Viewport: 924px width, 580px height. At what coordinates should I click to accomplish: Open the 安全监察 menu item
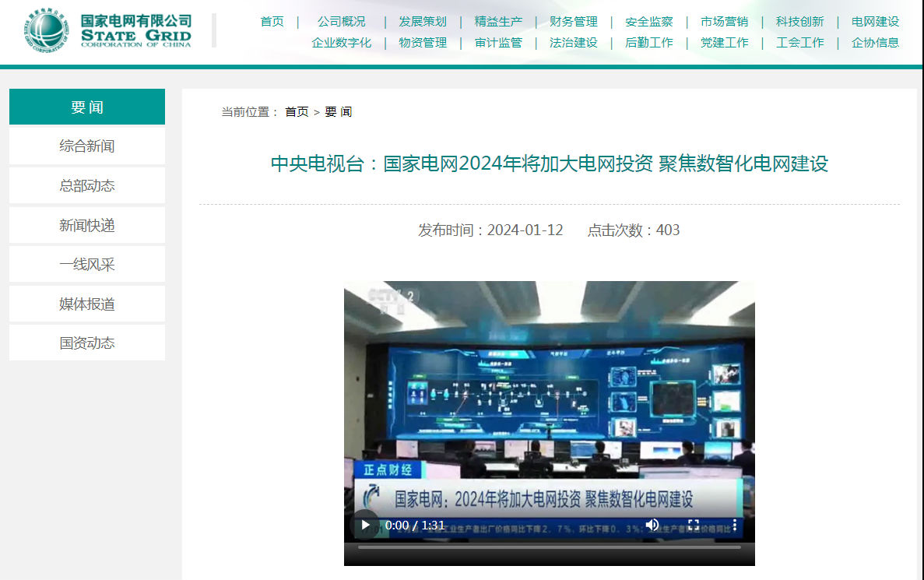(x=648, y=22)
